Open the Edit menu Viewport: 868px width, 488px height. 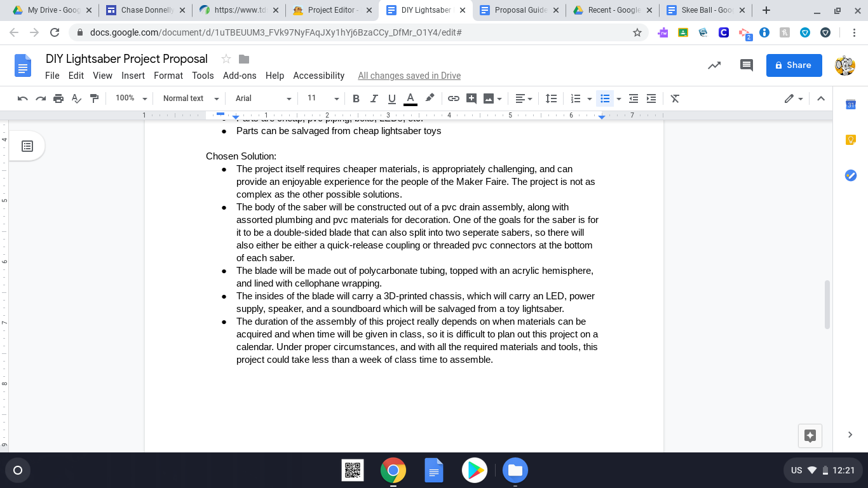(x=76, y=76)
